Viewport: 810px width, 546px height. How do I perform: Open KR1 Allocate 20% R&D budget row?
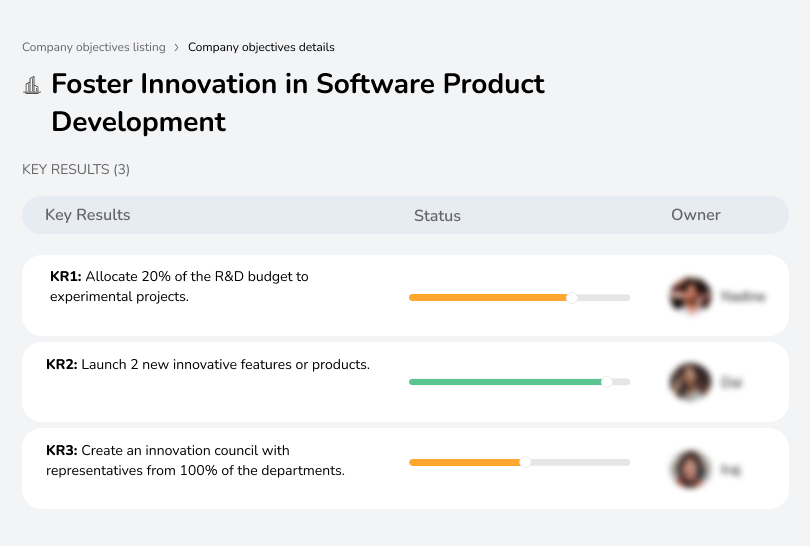click(x=180, y=286)
